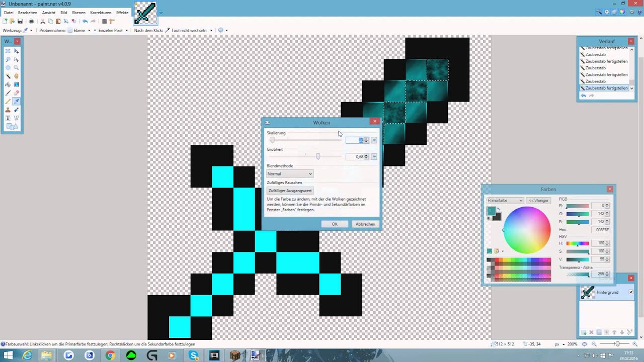644x362 pixels.
Task: Open the Einzelne Pixel sampling dropdown
Action: pyautogui.click(x=111, y=30)
